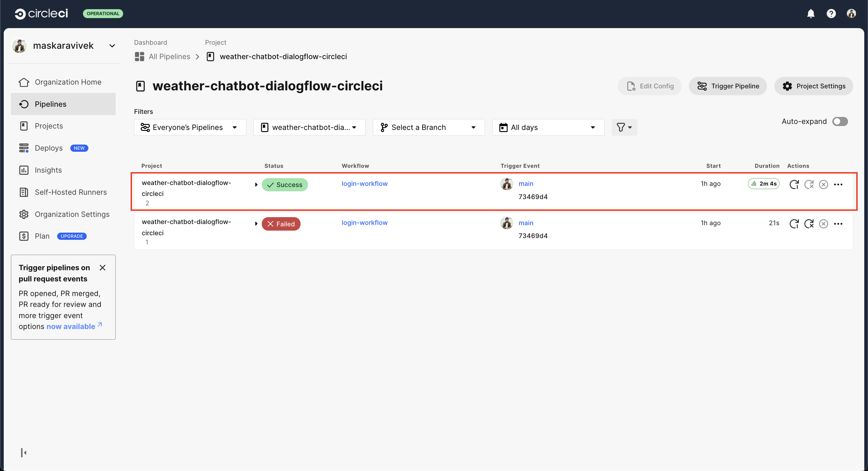Open the Deploys section

pyautogui.click(x=49, y=148)
